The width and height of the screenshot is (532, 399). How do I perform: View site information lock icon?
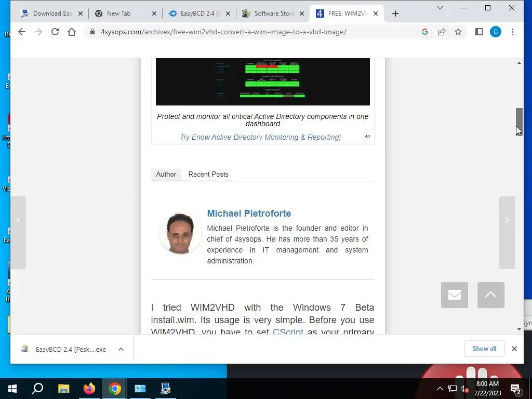tap(92, 32)
